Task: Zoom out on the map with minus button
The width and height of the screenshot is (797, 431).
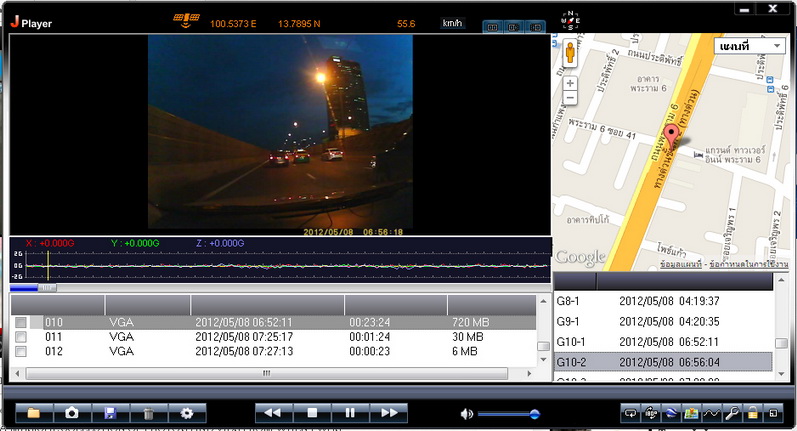Action: pos(570,100)
